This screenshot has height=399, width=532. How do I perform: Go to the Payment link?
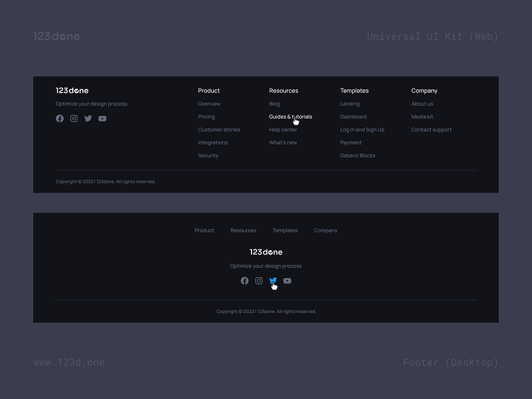tap(351, 142)
